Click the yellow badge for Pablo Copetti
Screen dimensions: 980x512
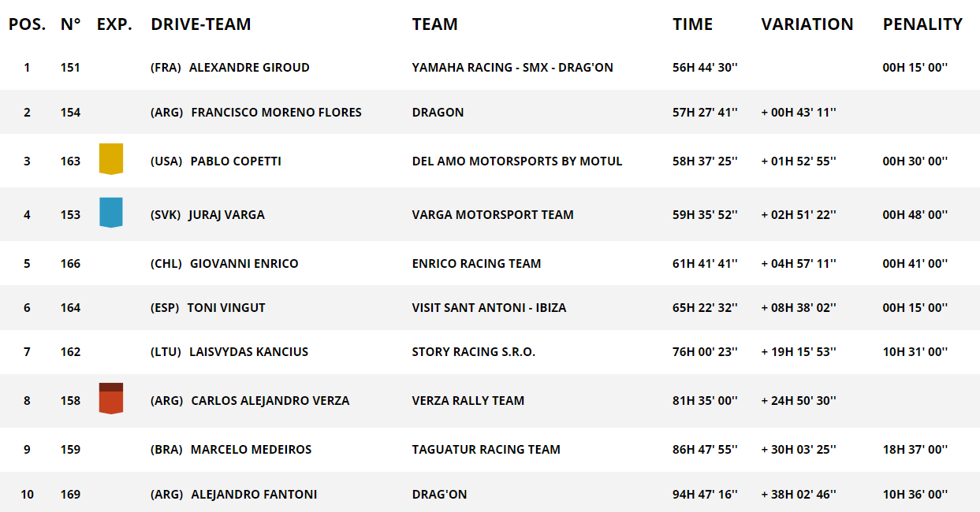[x=110, y=158]
